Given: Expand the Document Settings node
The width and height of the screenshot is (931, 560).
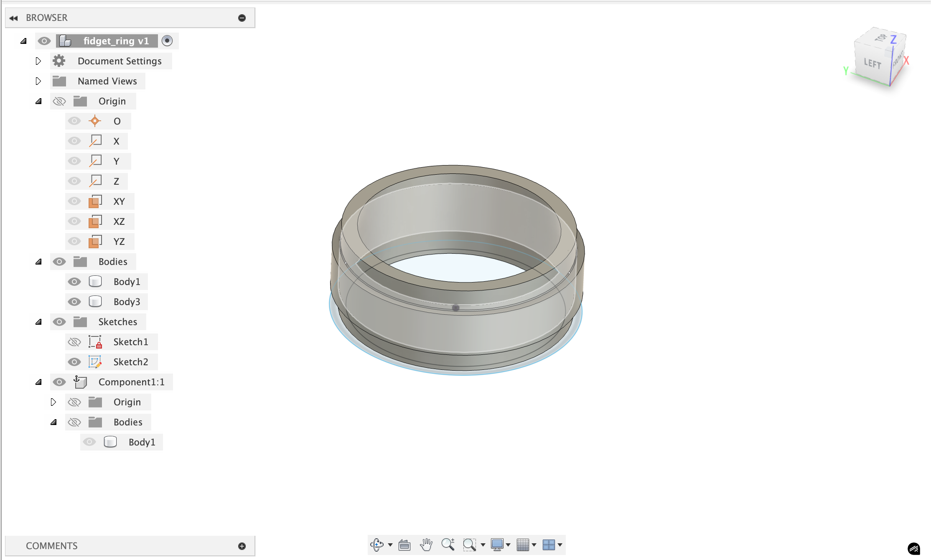Looking at the screenshot, I should [38, 61].
